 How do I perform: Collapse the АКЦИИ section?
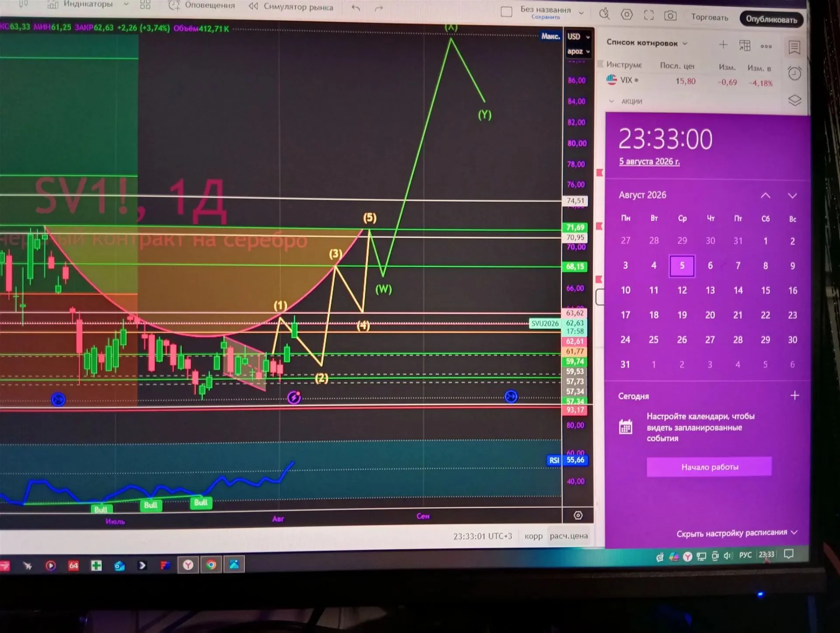tap(611, 101)
